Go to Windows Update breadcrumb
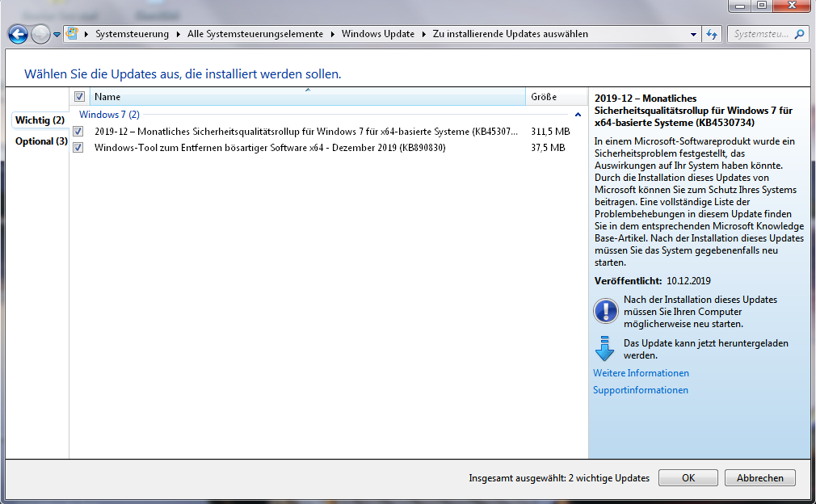 click(x=378, y=34)
